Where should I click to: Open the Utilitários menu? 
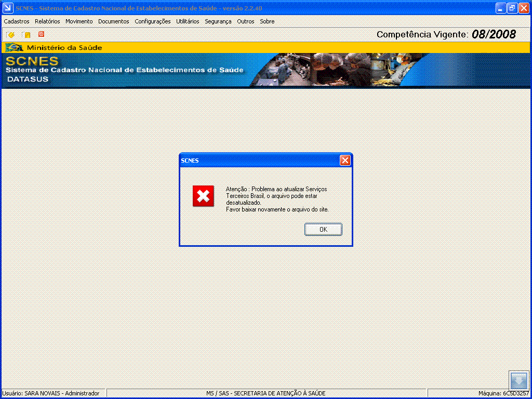pos(187,21)
